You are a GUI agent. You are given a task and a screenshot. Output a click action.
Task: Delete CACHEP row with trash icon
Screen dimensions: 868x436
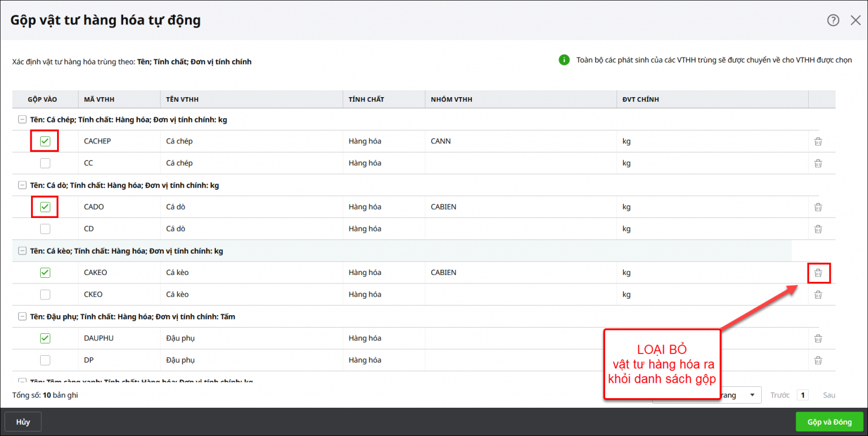(818, 141)
